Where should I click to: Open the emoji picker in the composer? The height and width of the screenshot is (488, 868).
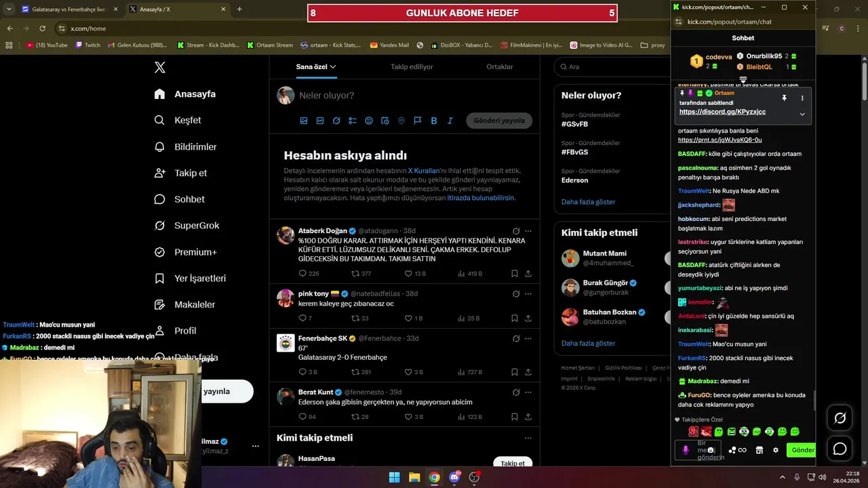369,121
